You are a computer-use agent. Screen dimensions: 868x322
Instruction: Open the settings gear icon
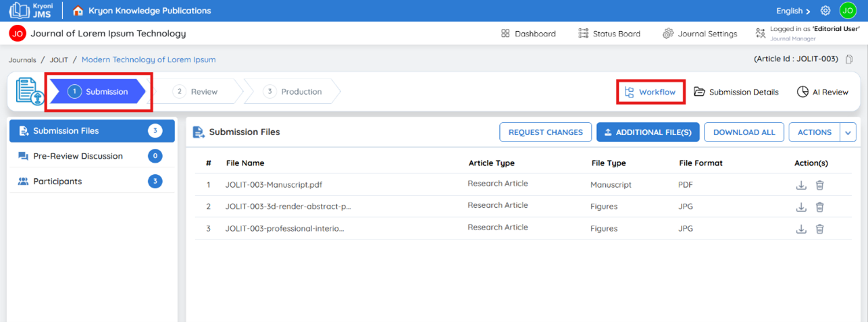pos(825,11)
